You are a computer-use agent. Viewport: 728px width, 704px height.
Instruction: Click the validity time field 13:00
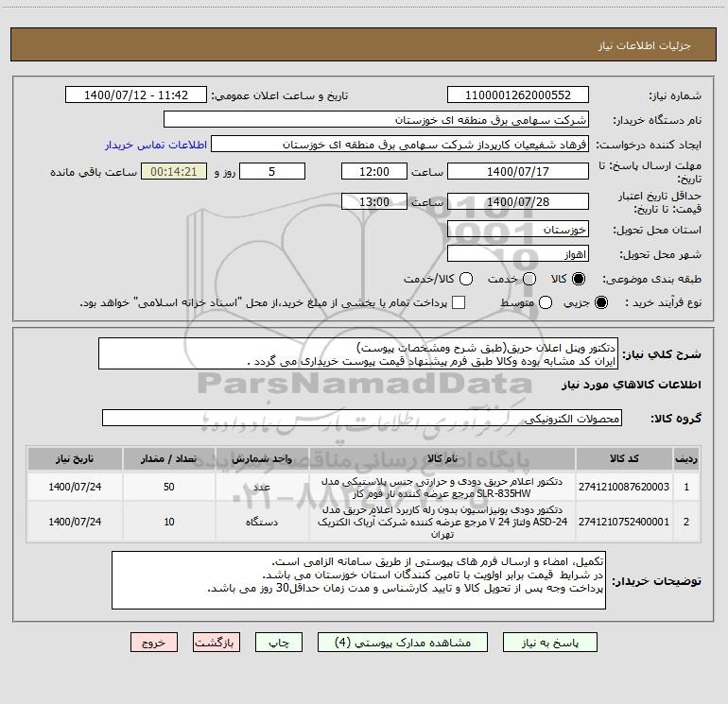coord(374,201)
